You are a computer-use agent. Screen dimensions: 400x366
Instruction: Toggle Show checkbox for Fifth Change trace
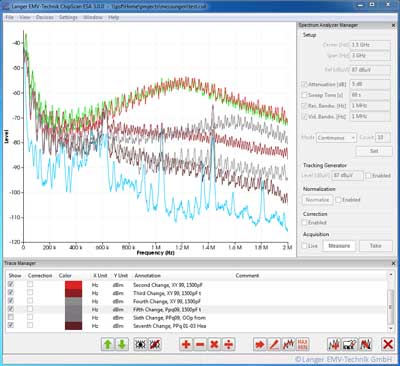[x=11, y=309]
